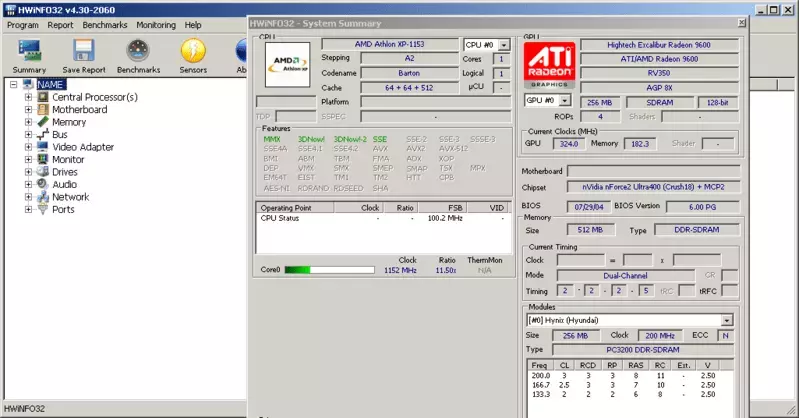This screenshot has height=418, width=799.
Task: Select the Motherboard tree icon
Action: (x=43, y=109)
